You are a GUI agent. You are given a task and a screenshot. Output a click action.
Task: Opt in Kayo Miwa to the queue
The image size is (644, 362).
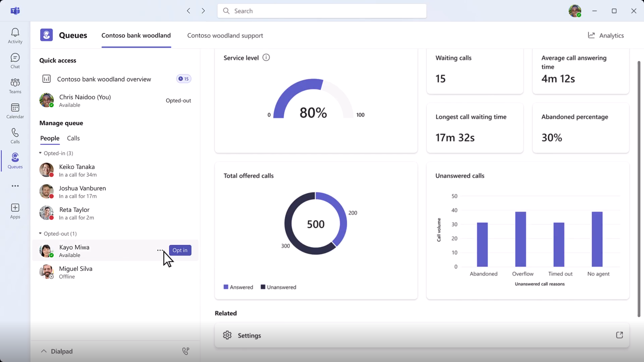[180, 250]
